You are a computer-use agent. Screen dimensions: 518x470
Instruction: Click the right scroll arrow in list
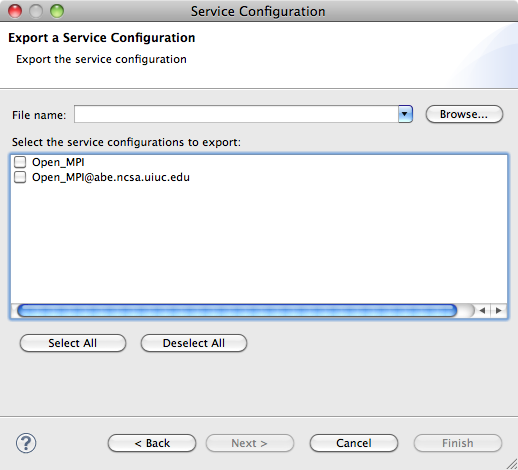[499, 311]
